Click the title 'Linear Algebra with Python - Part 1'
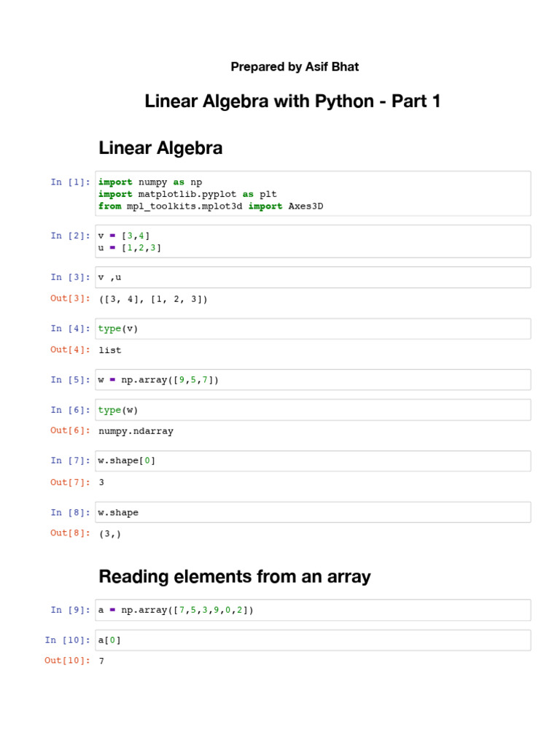Screen dimensions: 560x747 point(292,101)
